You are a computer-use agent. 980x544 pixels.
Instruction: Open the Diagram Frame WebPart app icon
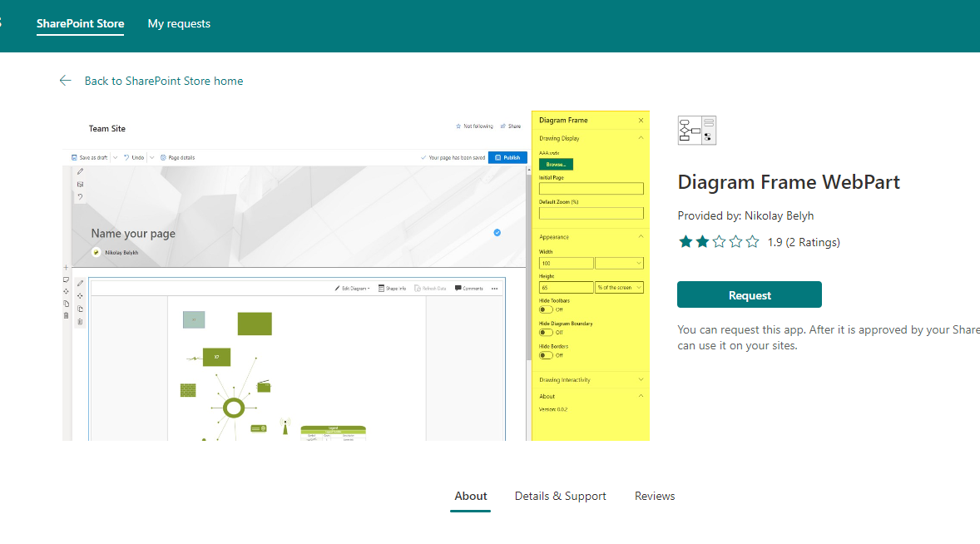[697, 130]
